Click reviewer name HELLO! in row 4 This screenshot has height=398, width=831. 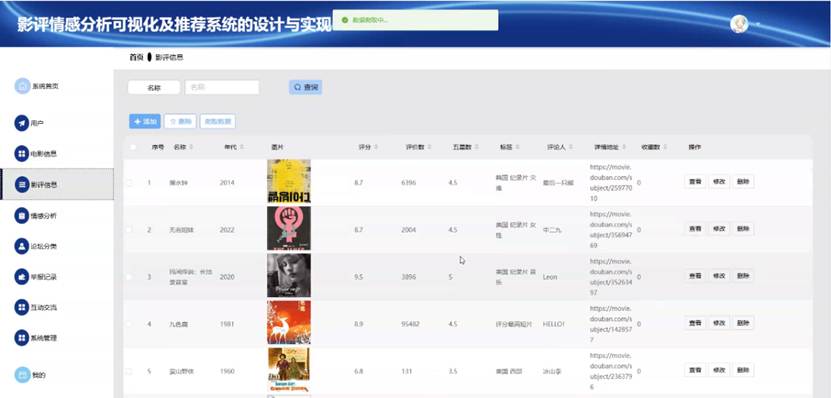tap(554, 324)
